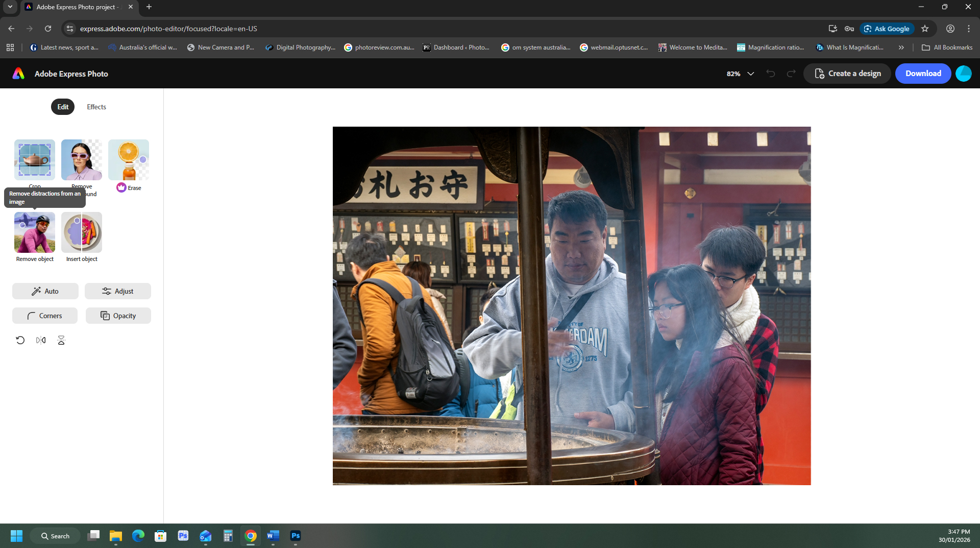980x548 pixels.
Task: Open the Opacity control
Action: pyautogui.click(x=118, y=316)
